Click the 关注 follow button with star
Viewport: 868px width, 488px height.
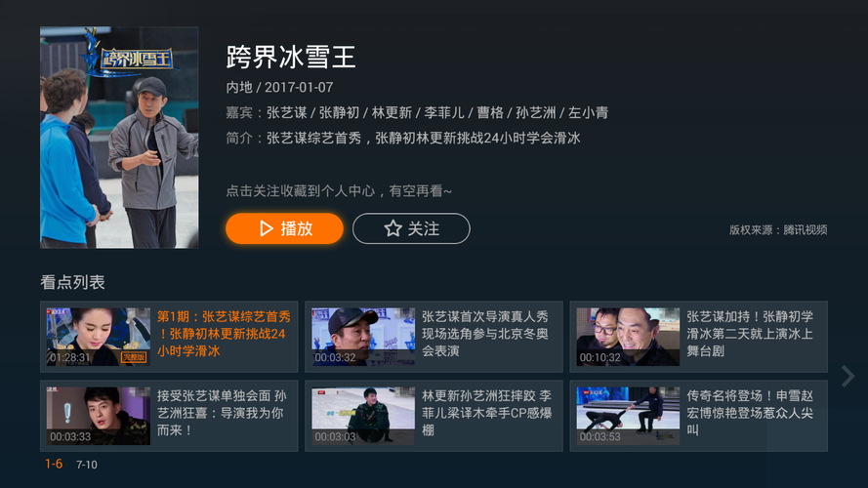411,228
